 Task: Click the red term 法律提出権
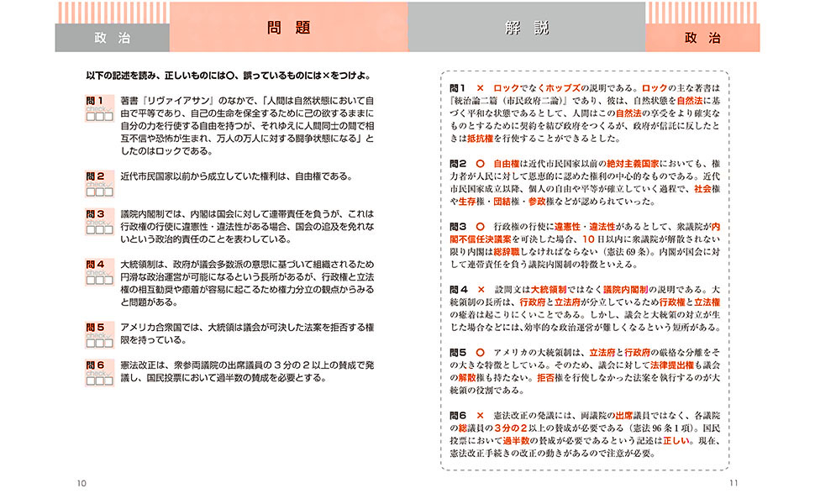(672, 365)
